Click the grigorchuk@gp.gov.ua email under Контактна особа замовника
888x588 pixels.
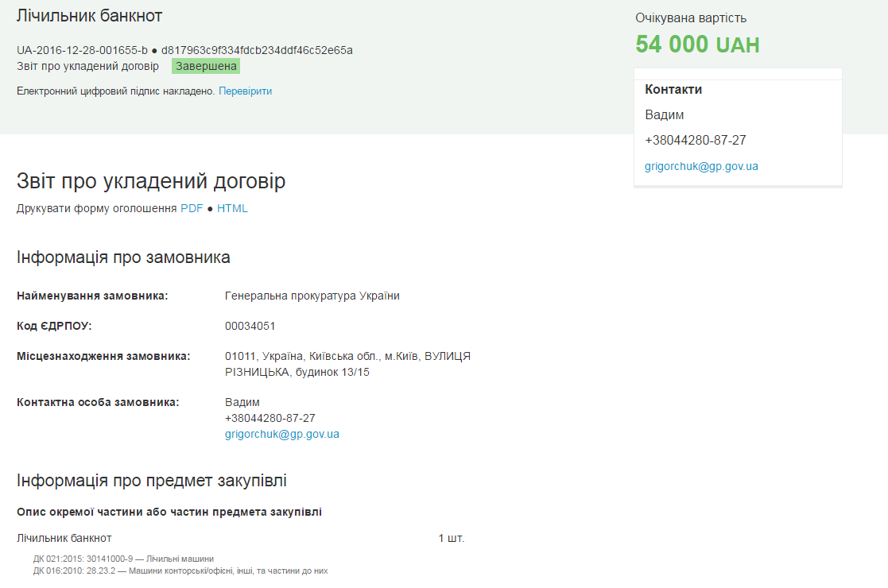point(282,434)
